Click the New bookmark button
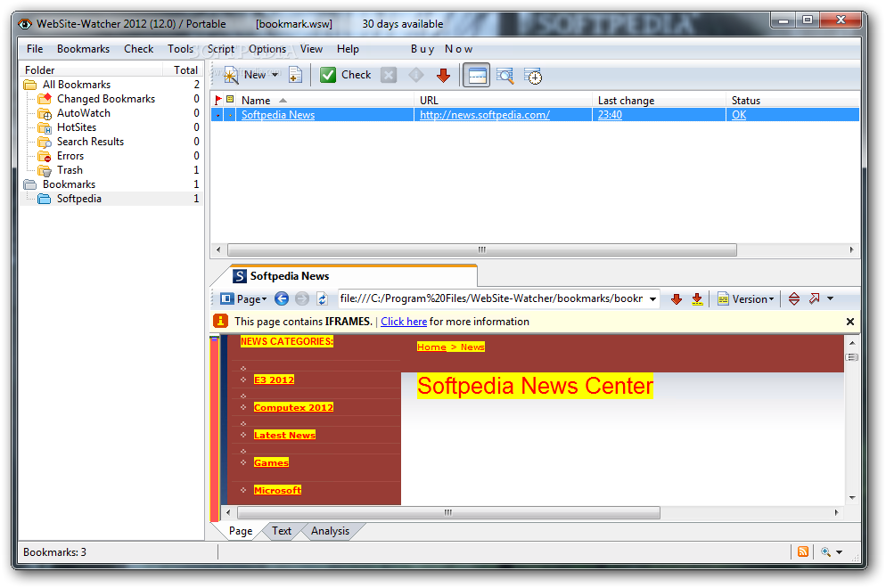 [244, 75]
